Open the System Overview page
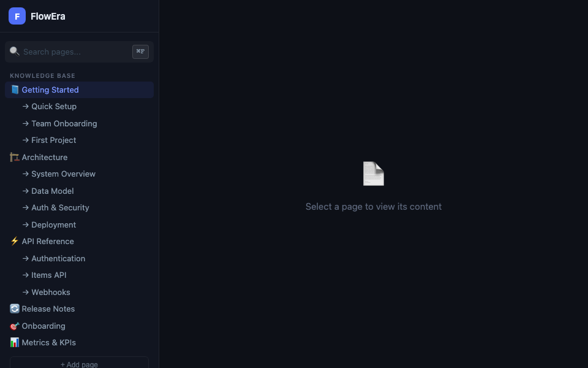Viewport: 588px width, 368px height. tap(63, 174)
